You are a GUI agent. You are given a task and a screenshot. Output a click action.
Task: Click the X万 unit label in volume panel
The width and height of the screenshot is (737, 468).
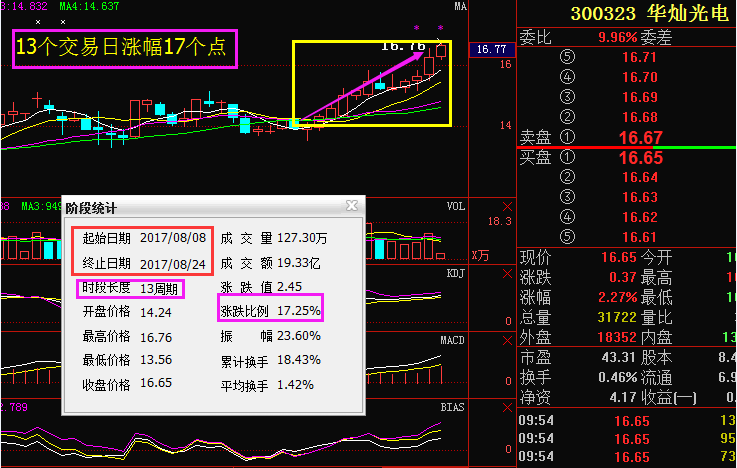[x=482, y=253]
